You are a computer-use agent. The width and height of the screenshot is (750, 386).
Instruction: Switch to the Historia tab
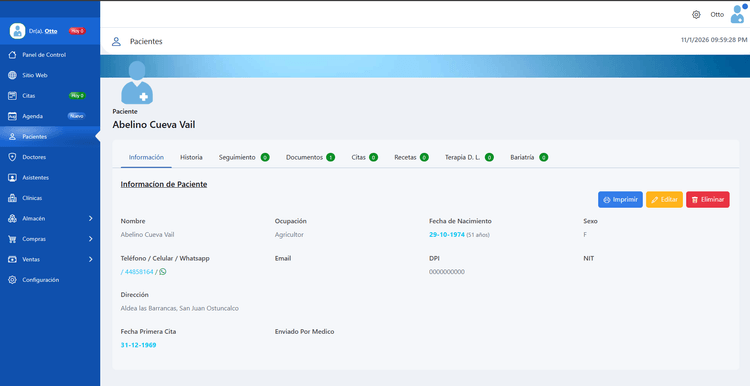pyautogui.click(x=191, y=157)
